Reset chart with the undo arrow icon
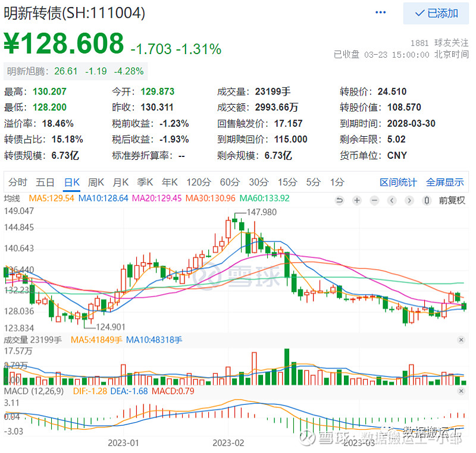 click(339, 200)
